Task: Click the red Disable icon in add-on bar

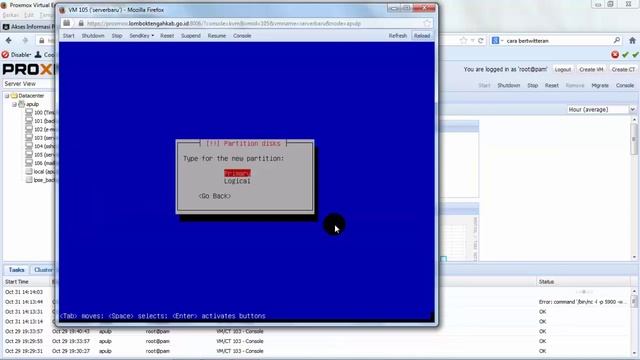Action: coord(5,55)
